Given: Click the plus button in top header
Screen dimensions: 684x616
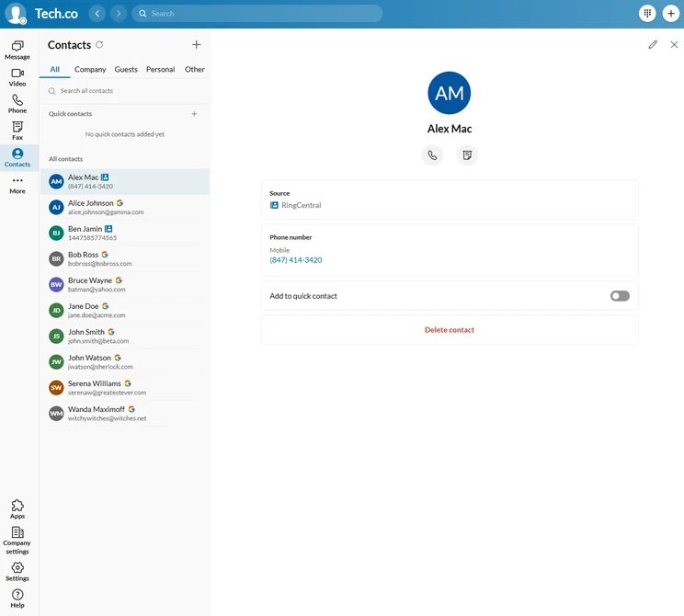Looking at the screenshot, I should pos(671,13).
